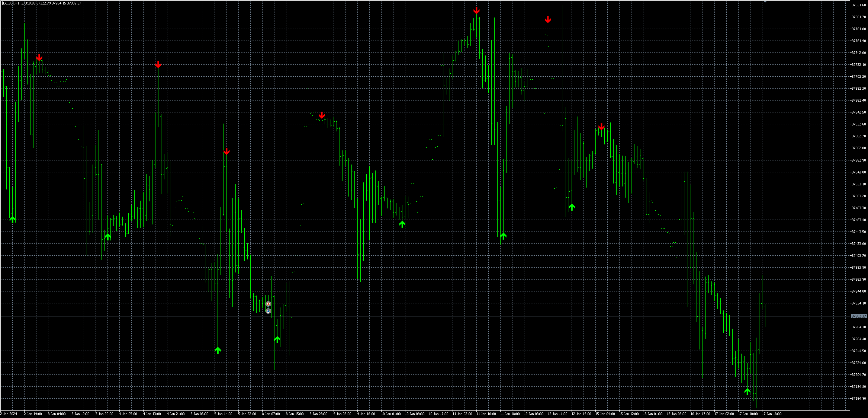
Task: Click the 17 Jan 02:00 time label
Action: 724,414
